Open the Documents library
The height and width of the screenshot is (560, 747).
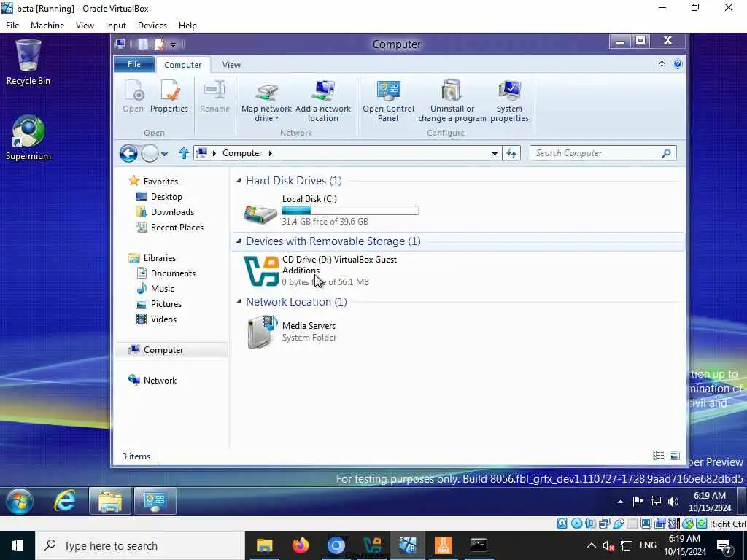click(173, 273)
